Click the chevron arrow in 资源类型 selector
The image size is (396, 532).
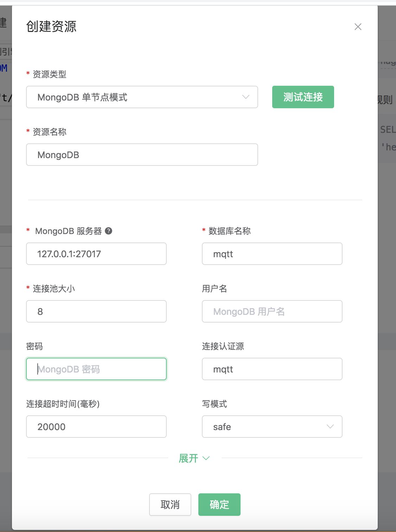click(245, 97)
